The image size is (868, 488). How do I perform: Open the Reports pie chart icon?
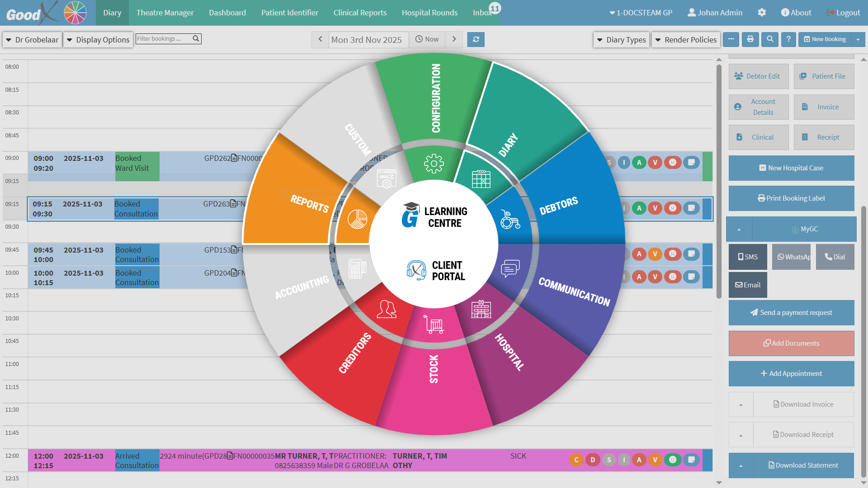pos(357,219)
